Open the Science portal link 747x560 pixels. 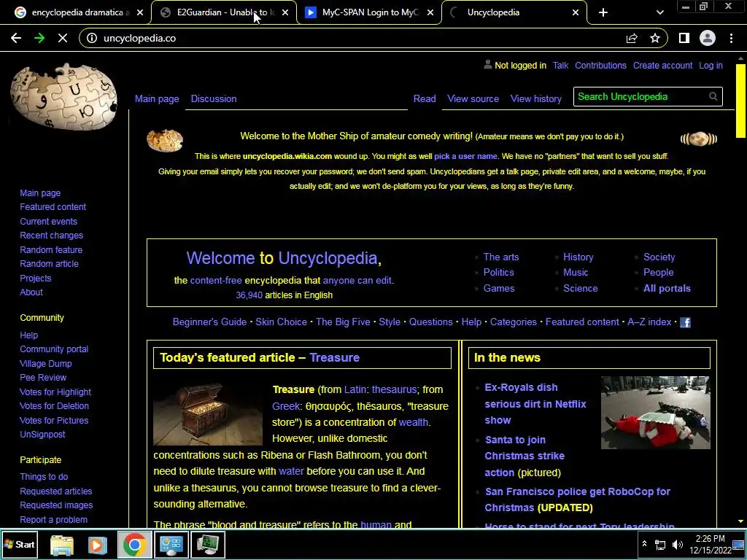coord(580,288)
